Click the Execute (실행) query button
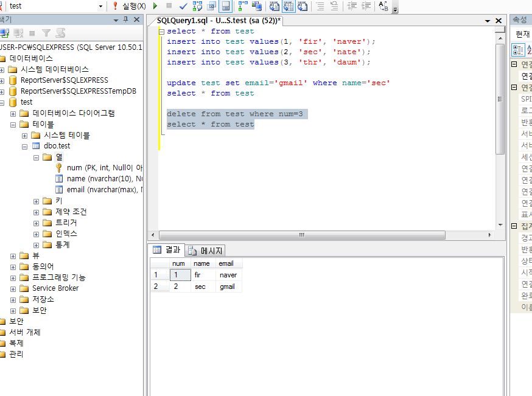 point(130,5)
